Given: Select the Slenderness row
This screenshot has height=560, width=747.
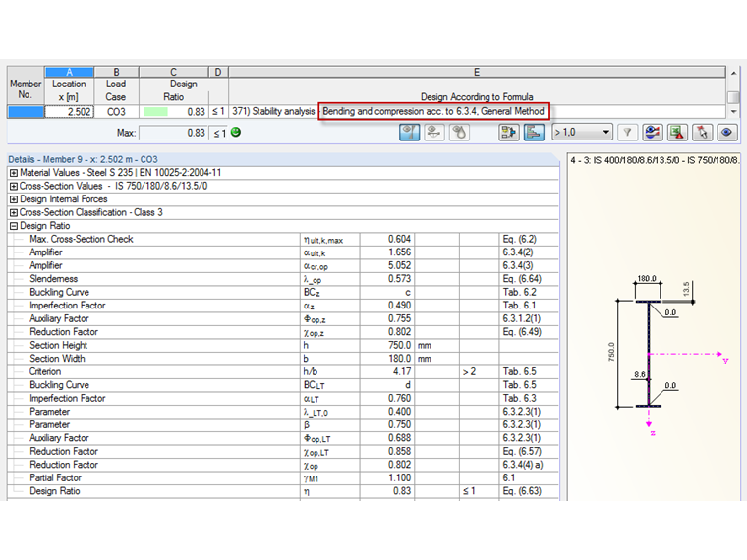Looking at the screenshot, I should point(283,279).
